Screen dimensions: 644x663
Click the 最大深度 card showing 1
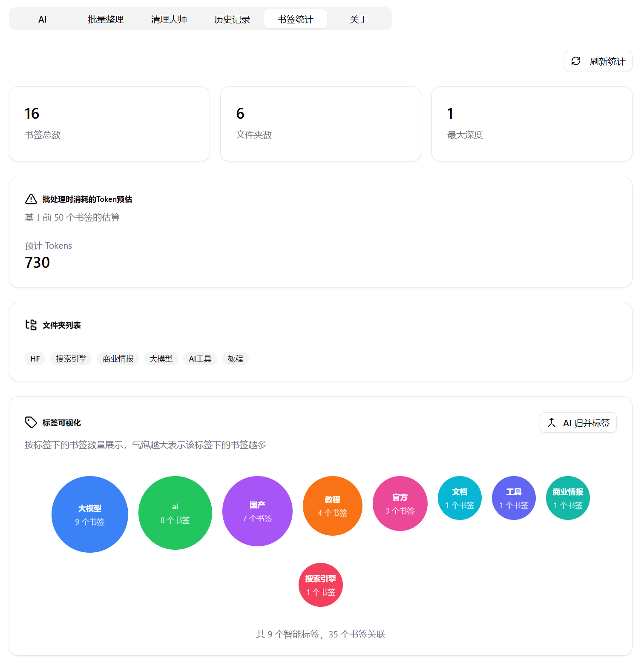532,124
